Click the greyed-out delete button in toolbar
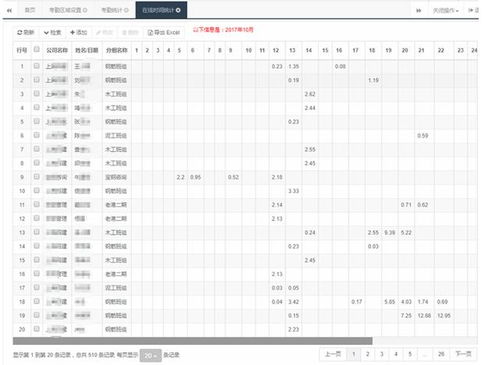 click(x=131, y=32)
